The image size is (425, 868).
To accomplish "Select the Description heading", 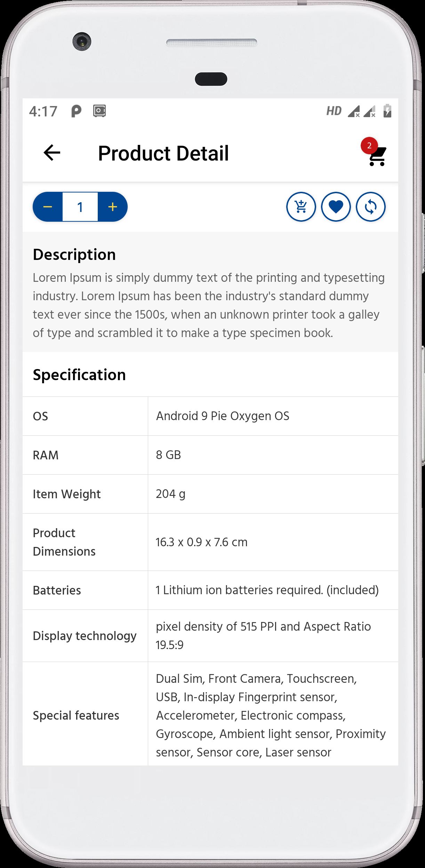I will (74, 255).
